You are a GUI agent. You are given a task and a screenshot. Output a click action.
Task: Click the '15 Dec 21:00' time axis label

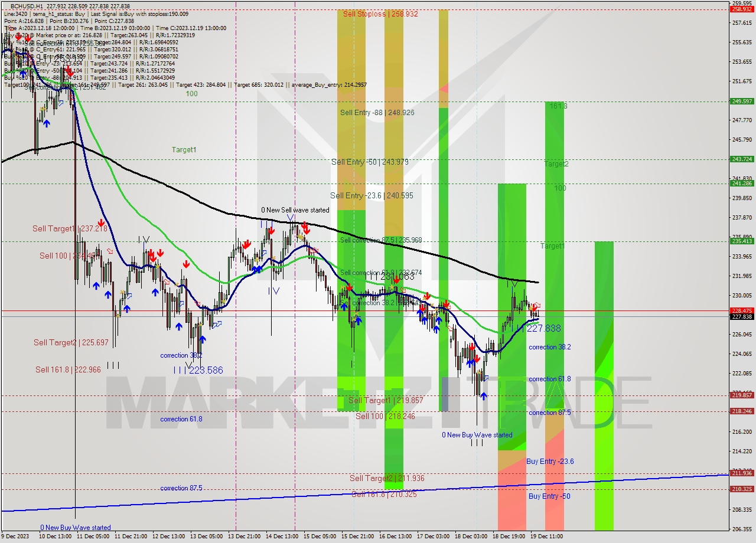(x=357, y=537)
